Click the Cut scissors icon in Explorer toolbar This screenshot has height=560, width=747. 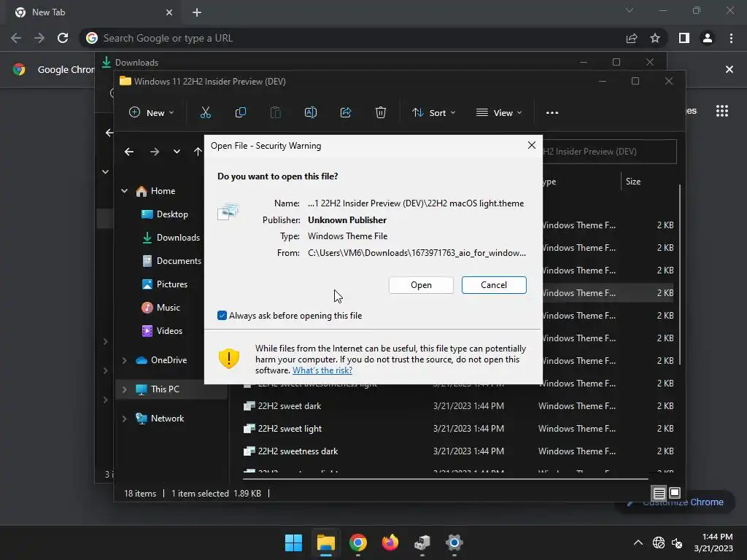[x=205, y=112]
